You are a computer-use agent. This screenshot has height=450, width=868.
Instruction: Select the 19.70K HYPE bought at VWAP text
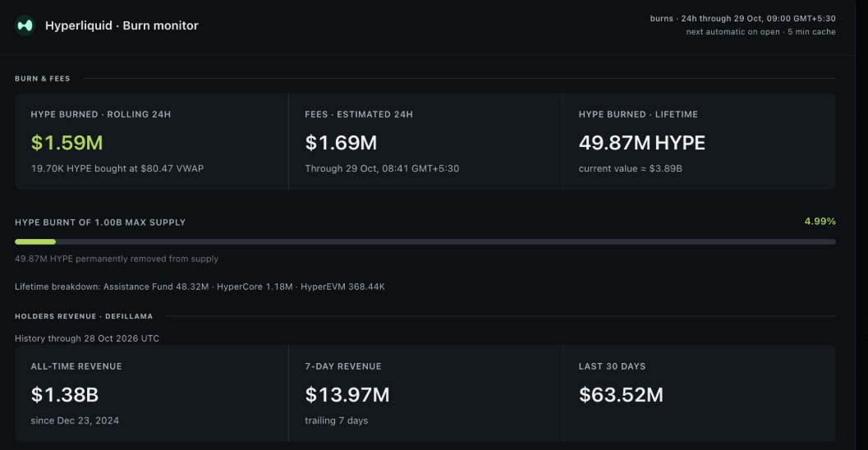tap(117, 168)
